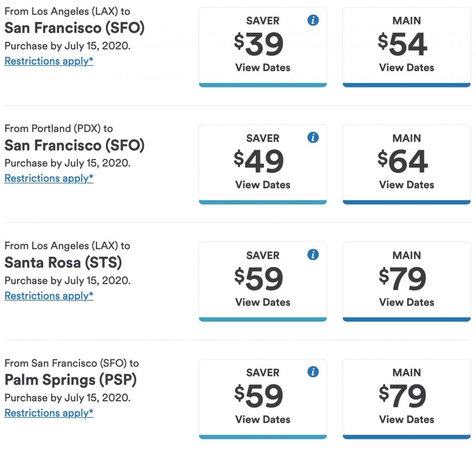Click info icon on Portland to SFO Saver fare
The width and height of the screenshot is (476, 451).
pyautogui.click(x=313, y=137)
